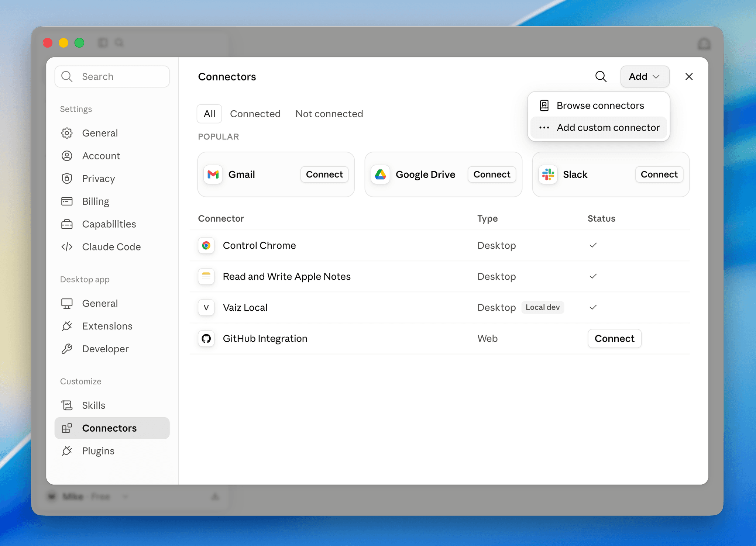The image size is (756, 546).
Task: Connect the Google Drive connector
Action: (492, 174)
